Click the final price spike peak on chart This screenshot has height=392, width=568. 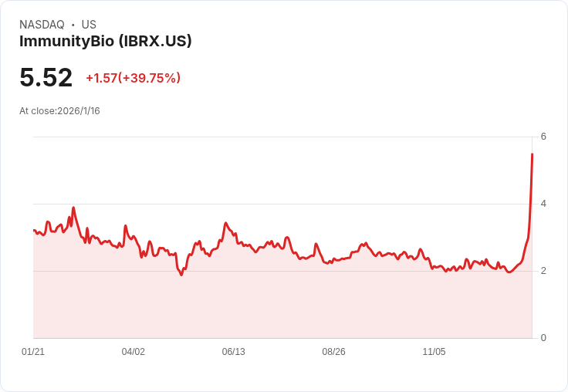tap(532, 154)
